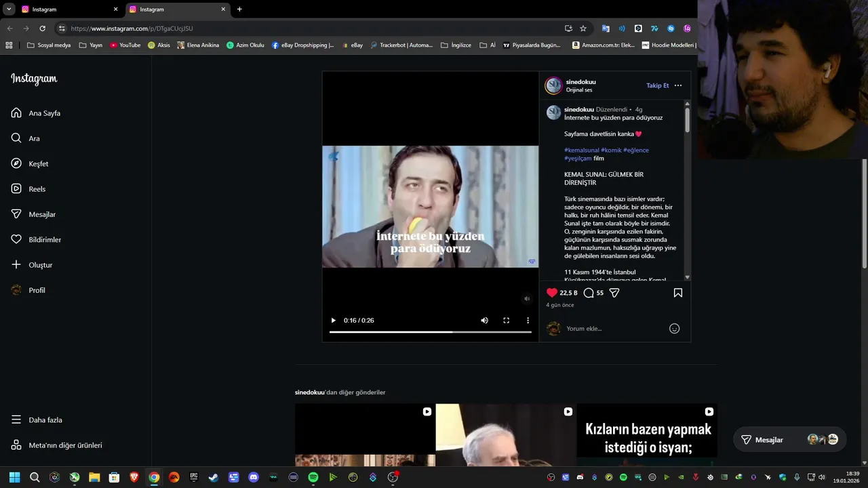Open the #eğlence hashtag
The width and height of the screenshot is (868, 488).
click(x=636, y=150)
